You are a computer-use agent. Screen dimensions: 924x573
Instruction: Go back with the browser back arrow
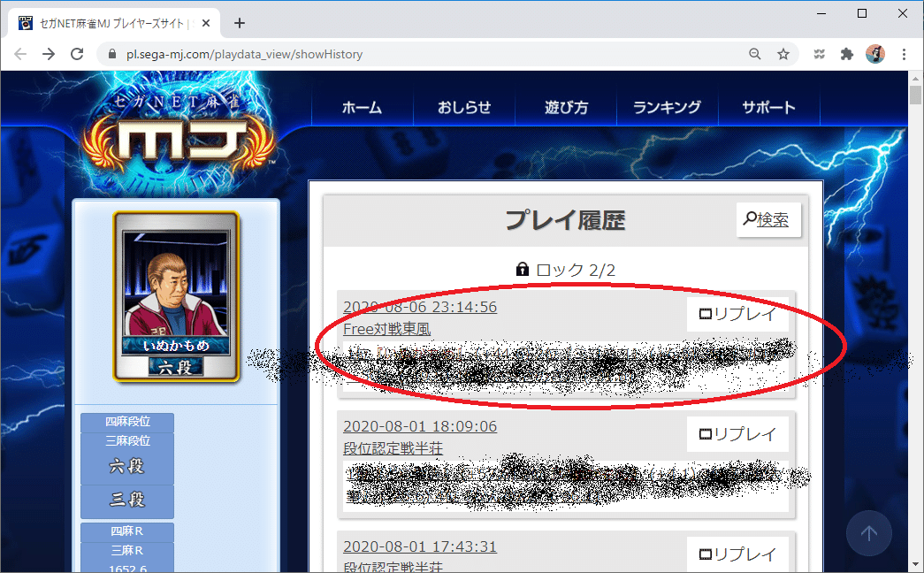[20, 54]
